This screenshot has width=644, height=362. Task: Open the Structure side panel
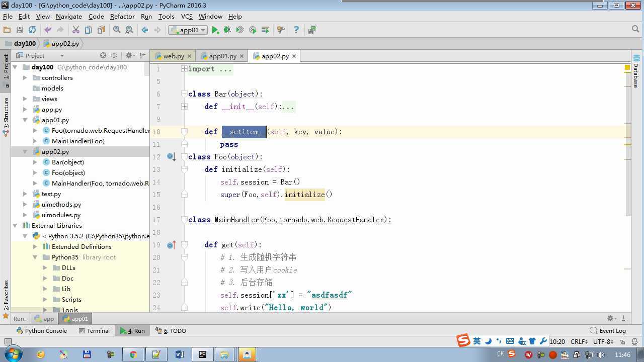(x=6, y=117)
